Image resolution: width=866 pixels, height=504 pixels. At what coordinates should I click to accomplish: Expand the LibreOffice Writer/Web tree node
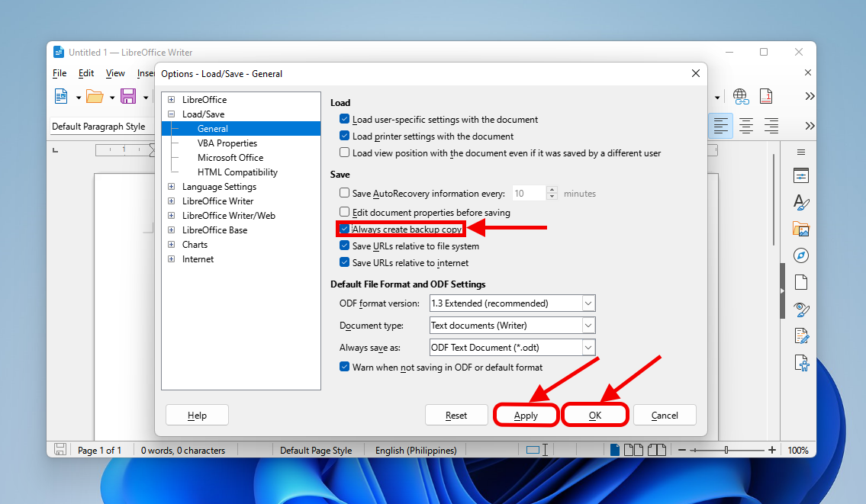point(171,215)
